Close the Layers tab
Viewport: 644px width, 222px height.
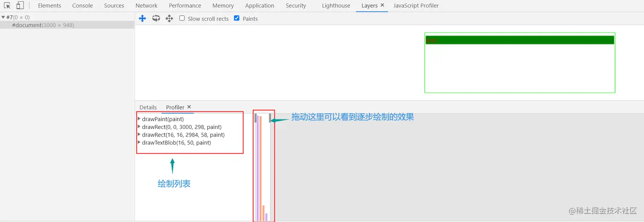(x=382, y=5)
